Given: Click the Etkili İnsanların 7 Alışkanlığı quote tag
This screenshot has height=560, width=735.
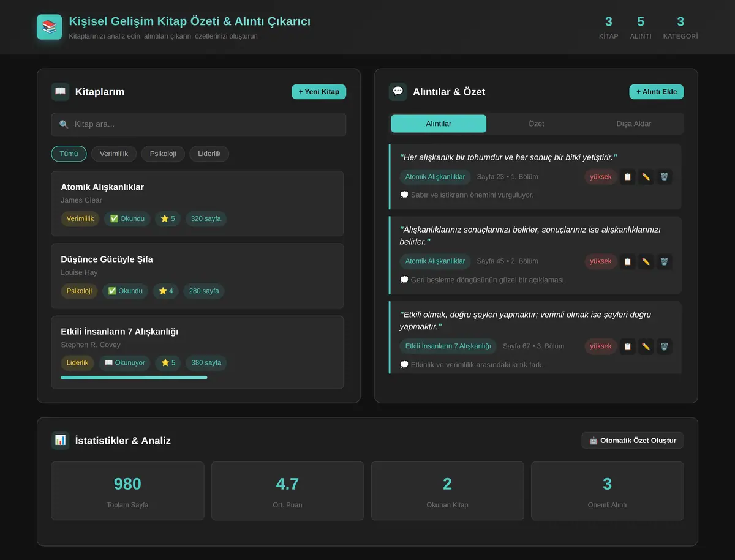Looking at the screenshot, I should coord(448,346).
